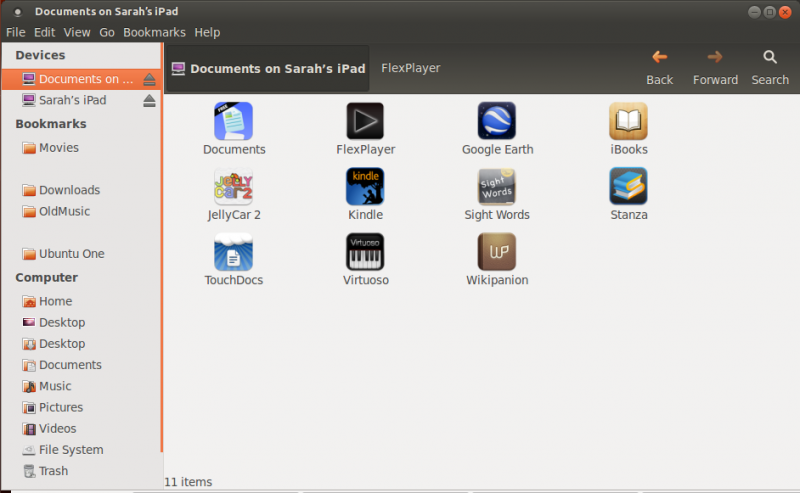Open the Wikipanion app folder
The width and height of the screenshot is (800, 493).
pos(497,252)
